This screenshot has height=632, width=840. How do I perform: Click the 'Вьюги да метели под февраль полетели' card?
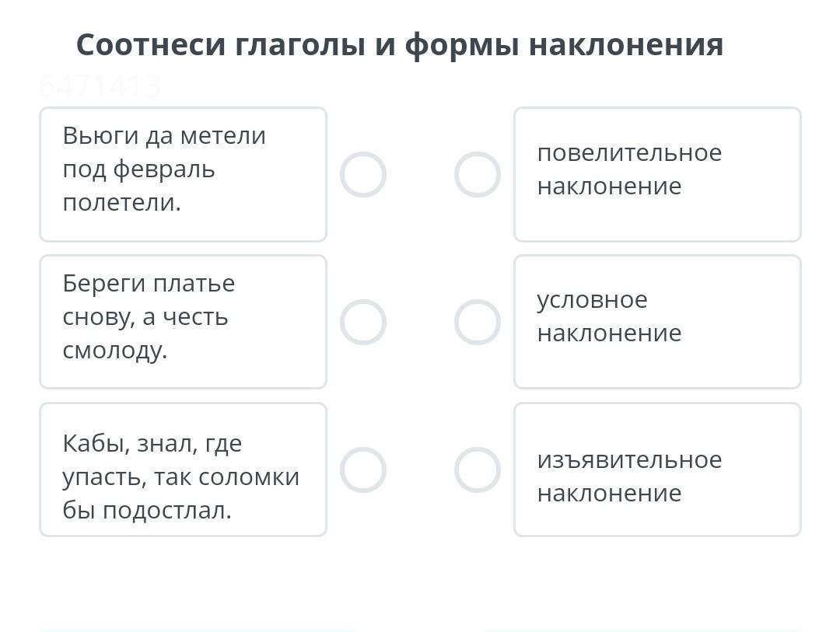tap(183, 175)
